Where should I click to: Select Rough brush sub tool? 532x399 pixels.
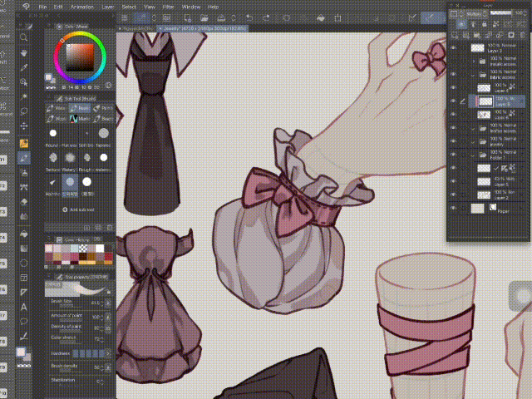pyautogui.click(x=86, y=161)
